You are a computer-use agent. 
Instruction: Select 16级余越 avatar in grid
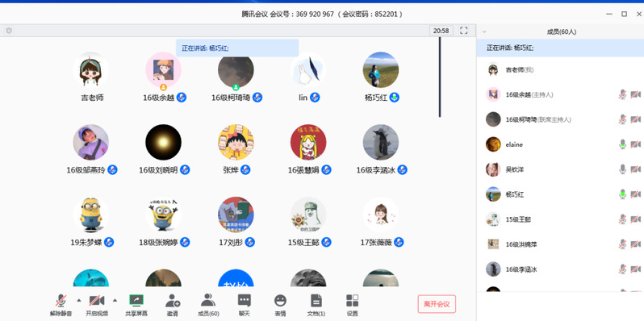[x=164, y=70]
